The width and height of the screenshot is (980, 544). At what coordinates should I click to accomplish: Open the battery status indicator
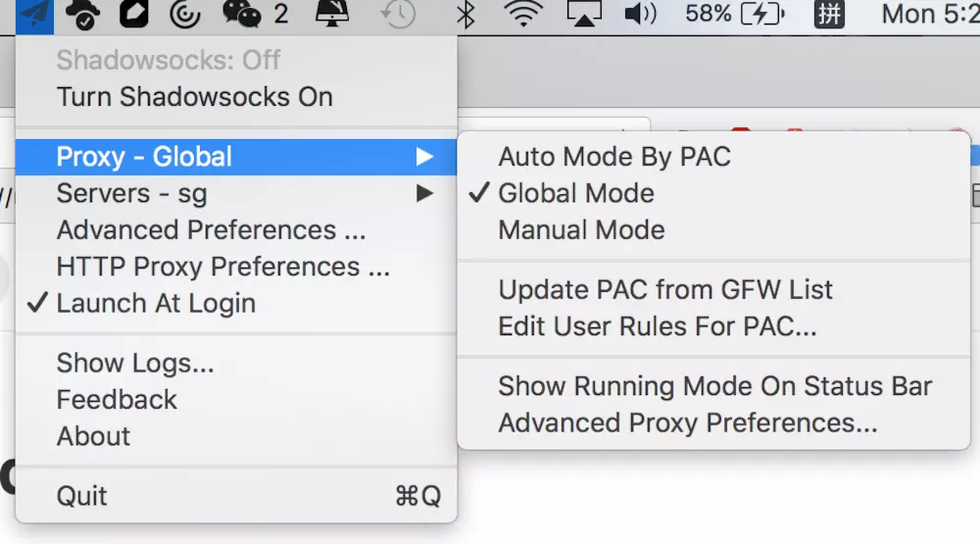pos(737,14)
